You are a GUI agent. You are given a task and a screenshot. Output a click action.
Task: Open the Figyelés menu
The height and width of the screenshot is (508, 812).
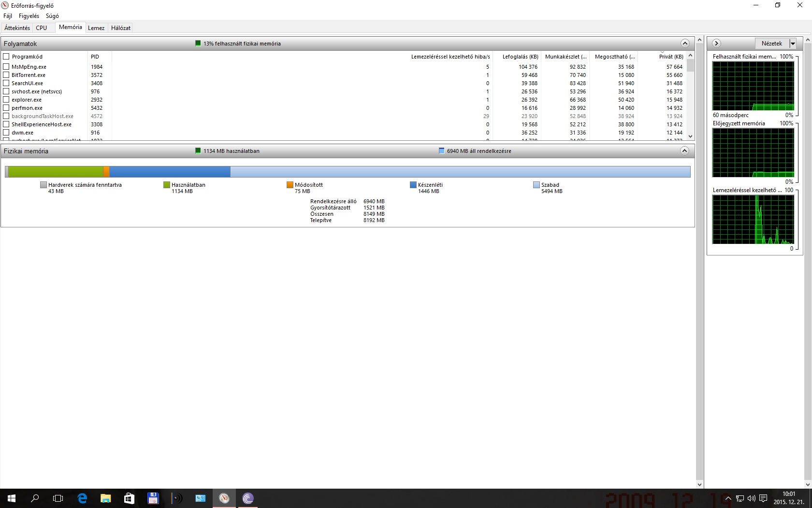pos(29,16)
